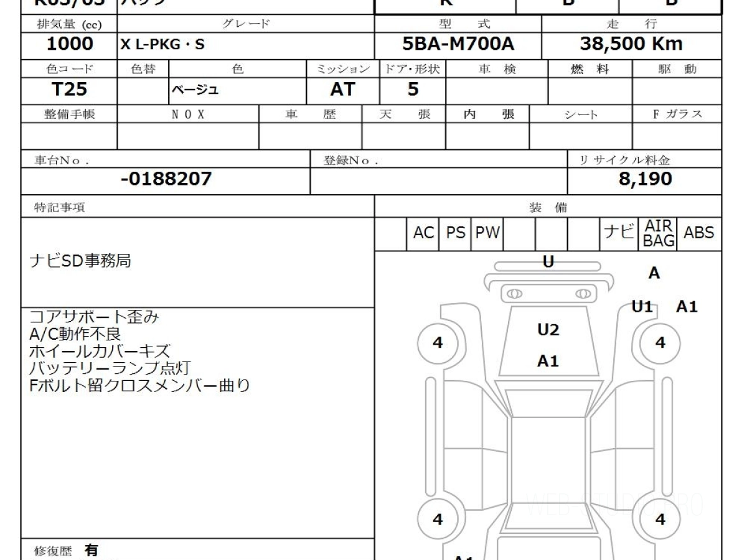Click the U1 mark near the right fender

[x=642, y=307]
